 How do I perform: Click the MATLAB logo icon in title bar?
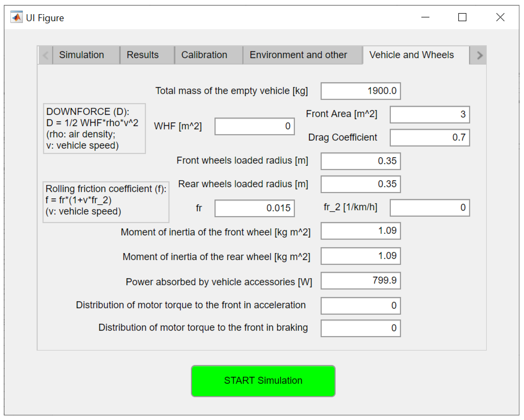pos(17,17)
